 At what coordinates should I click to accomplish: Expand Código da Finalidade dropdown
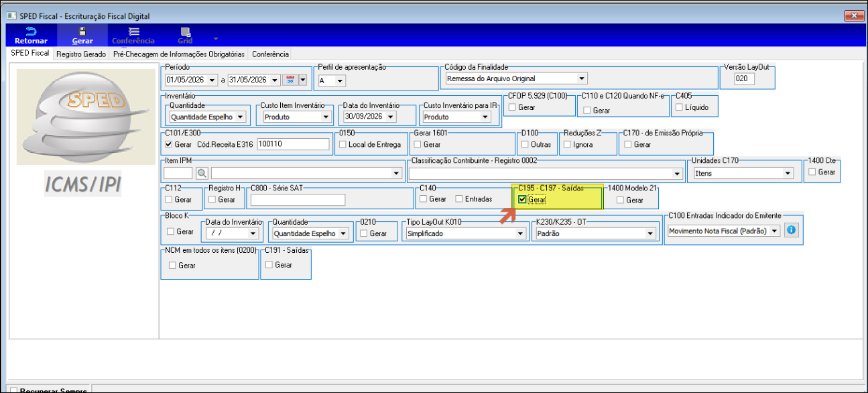point(582,78)
